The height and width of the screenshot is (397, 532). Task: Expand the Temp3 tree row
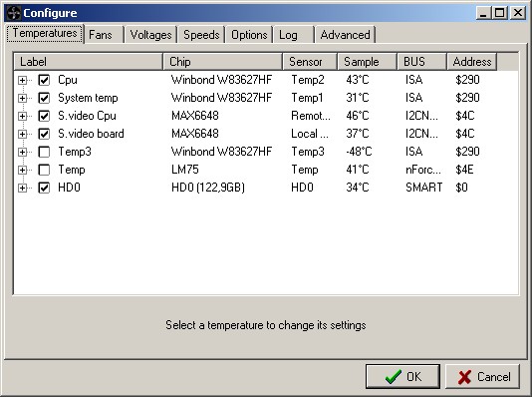coord(22,152)
